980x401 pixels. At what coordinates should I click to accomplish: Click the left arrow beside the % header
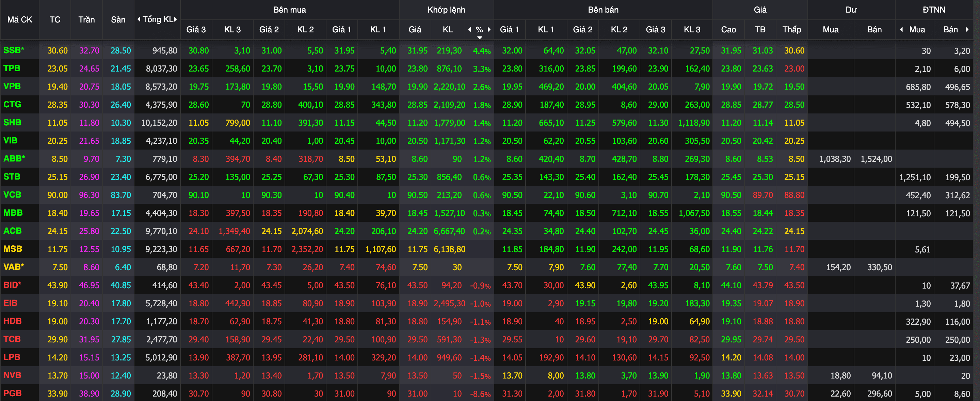pos(470,29)
